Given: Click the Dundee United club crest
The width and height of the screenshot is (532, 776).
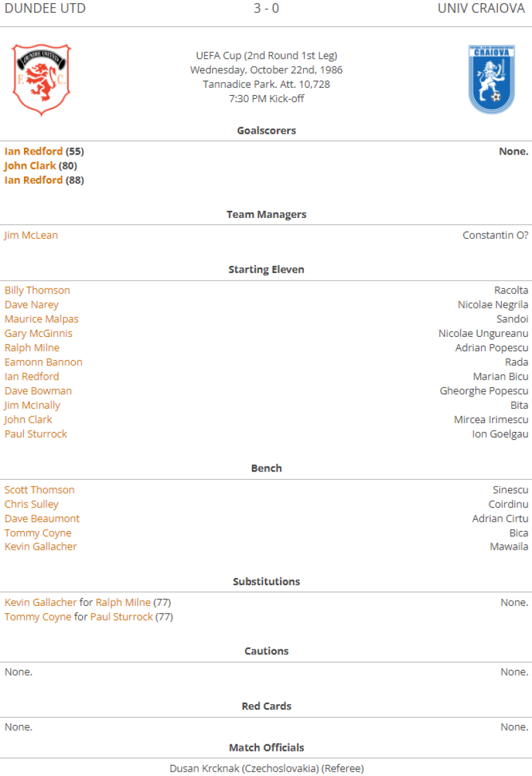Looking at the screenshot, I should click(41, 80).
